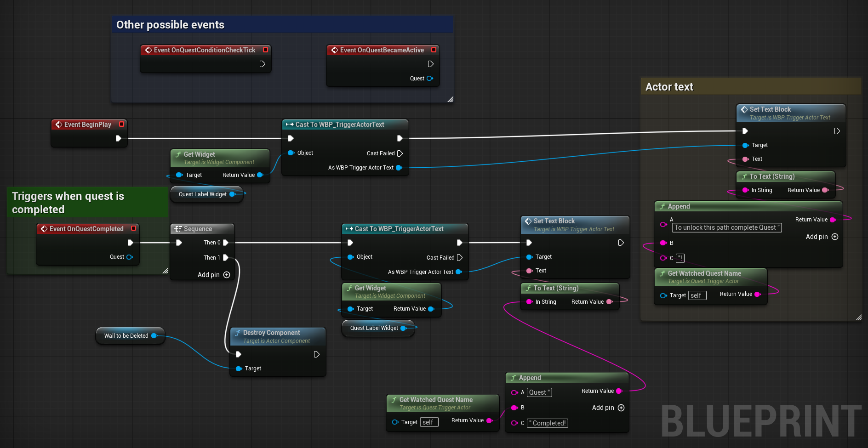Click the Event BeginPlay node icon
The width and height of the screenshot is (868, 448).
[59, 125]
